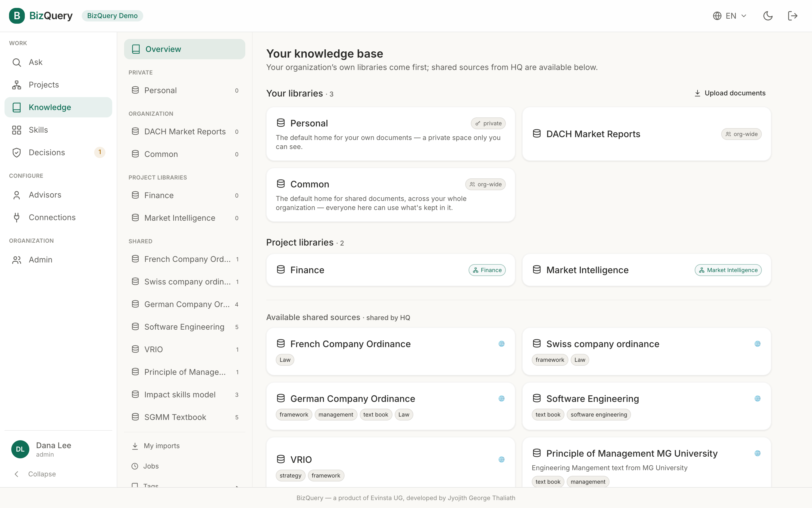Open the Decisions section
The height and width of the screenshot is (508, 812).
click(x=58, y=152)
